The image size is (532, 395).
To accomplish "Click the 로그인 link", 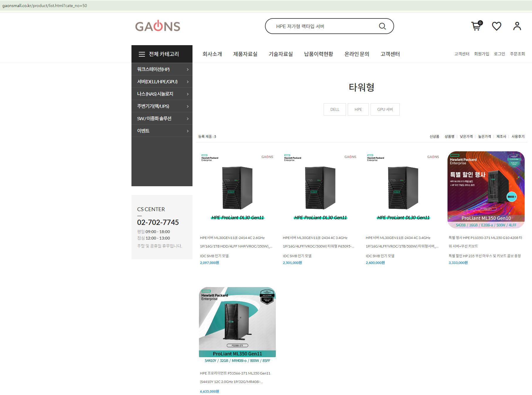I will (x=499, y=54).
